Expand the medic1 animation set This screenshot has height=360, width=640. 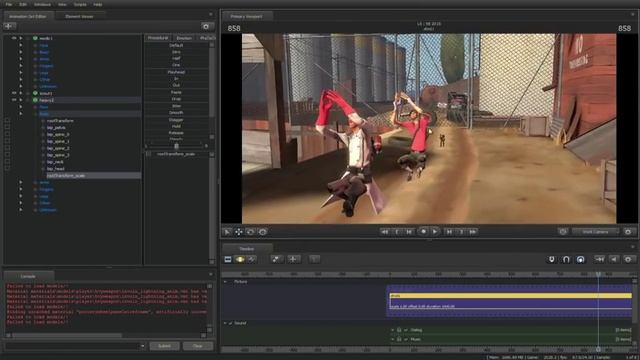[x=21, y=38]
